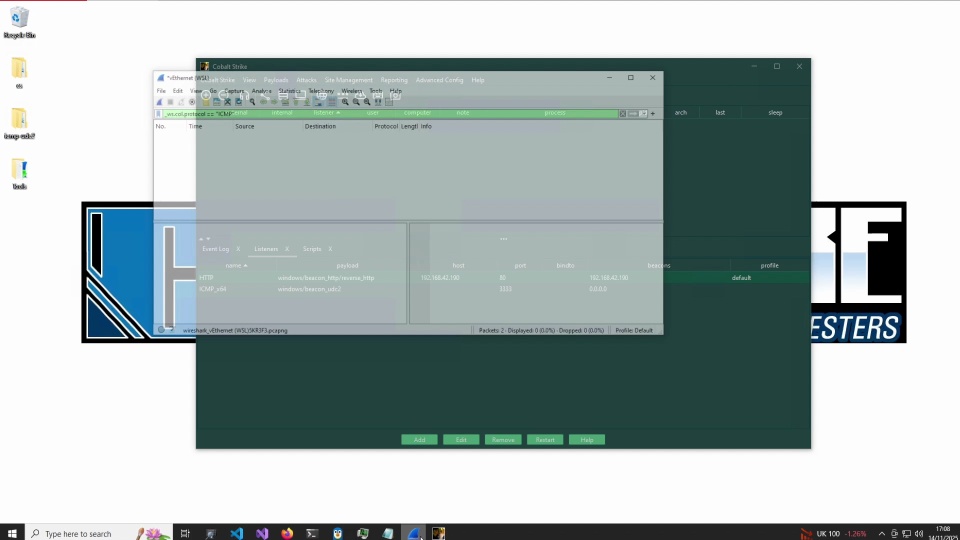
Task: Click Restart listener button in Cobalt Strike
Action: point(545,440)
